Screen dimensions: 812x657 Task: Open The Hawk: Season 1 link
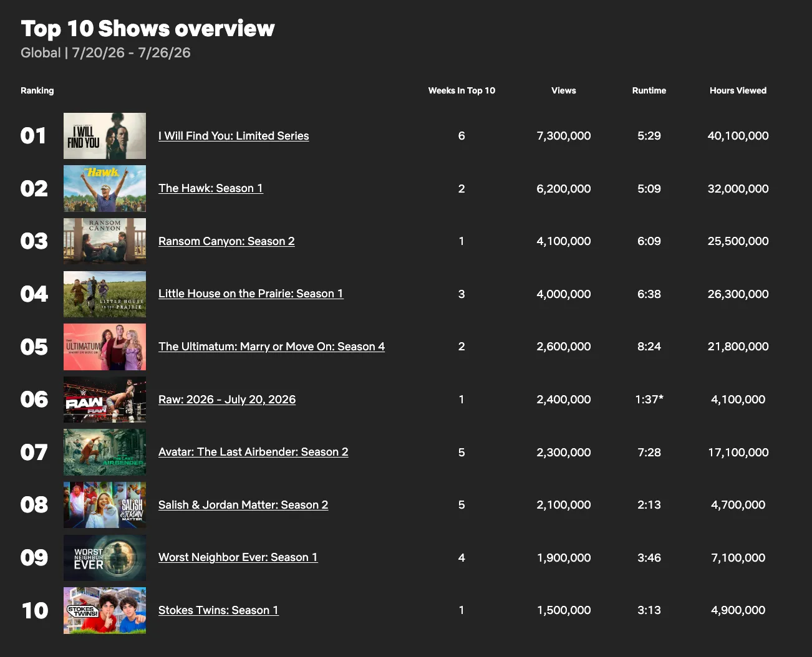pos(211,188)
